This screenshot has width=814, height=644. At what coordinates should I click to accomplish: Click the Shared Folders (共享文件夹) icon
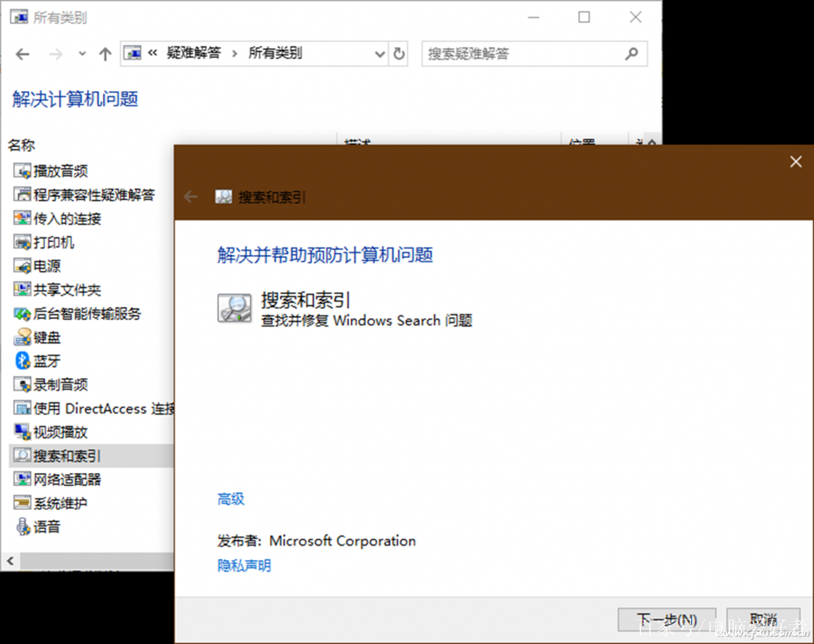coord(23,289)
